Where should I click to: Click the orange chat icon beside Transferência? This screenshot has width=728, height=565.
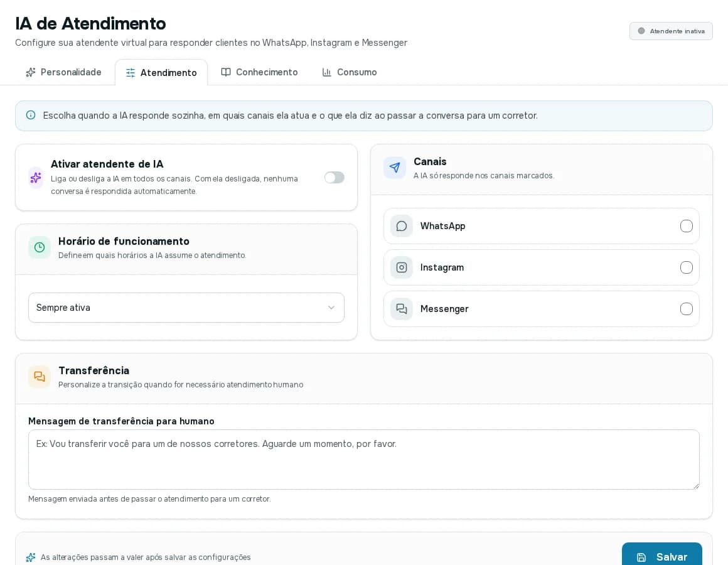click(40, 377)
